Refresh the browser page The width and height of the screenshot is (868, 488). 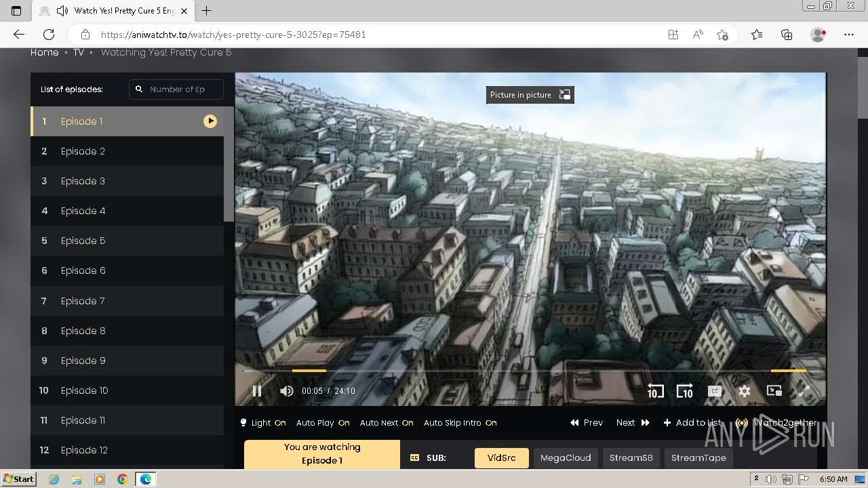49,35
